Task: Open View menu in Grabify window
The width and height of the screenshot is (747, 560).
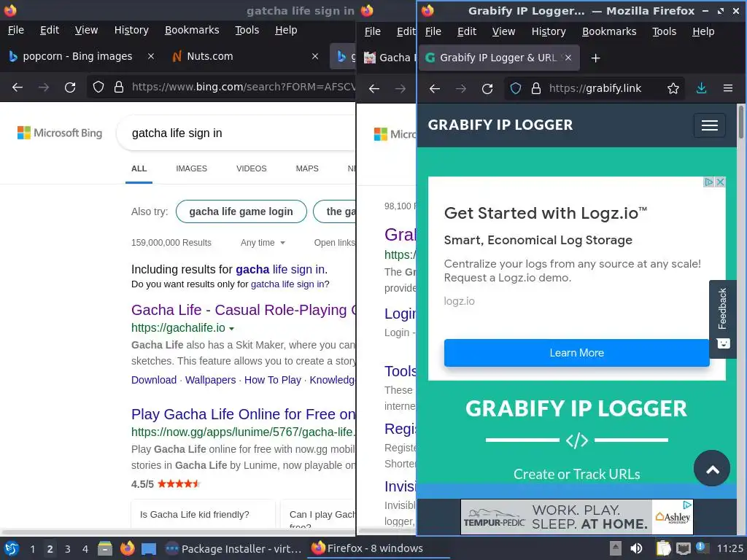Action: click(503, 31)
